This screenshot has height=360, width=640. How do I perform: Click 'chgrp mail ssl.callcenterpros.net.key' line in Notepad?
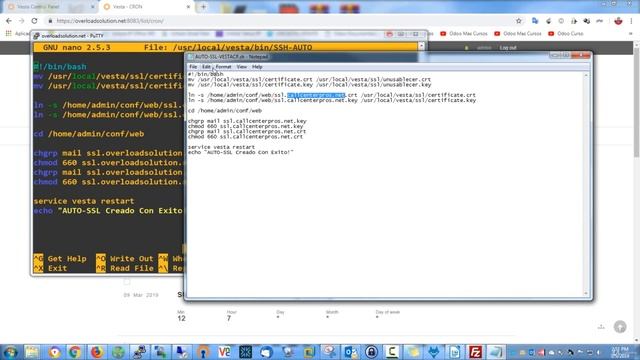(247, 121)
